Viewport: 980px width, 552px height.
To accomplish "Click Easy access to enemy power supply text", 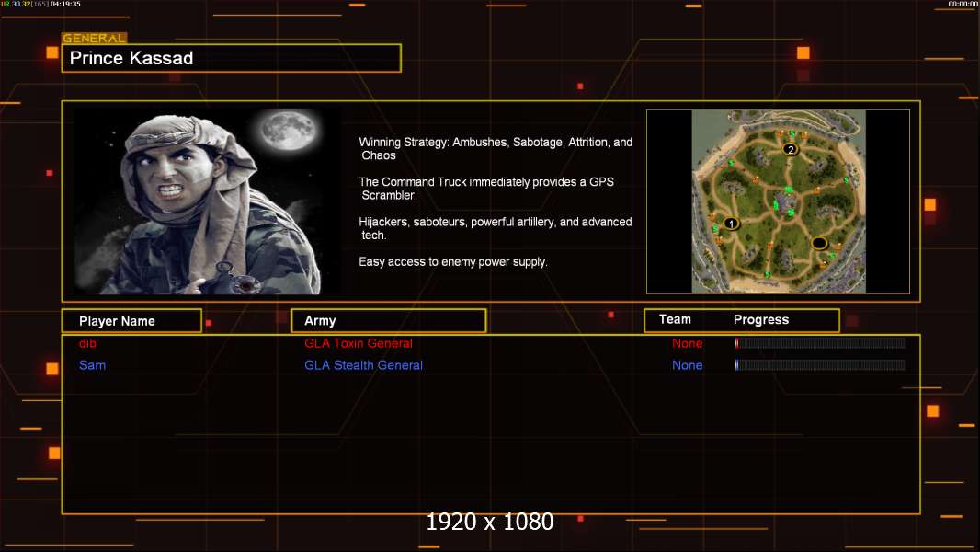I will click(x=453, y=262).
